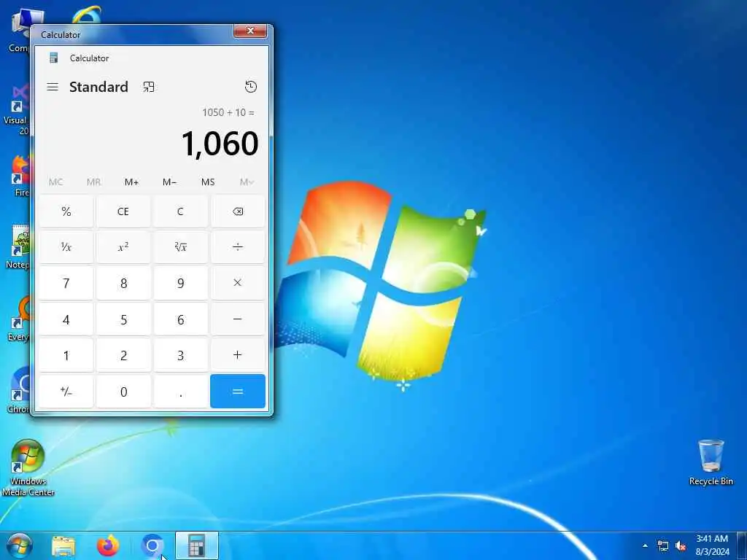Click the Show desktop strip
This screenshot has width=747, height=560.
point(742,546)
